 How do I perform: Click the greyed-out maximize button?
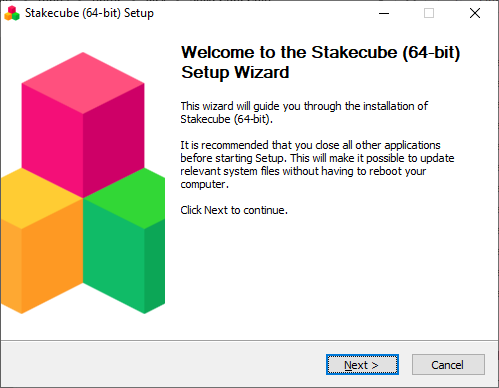(429, 13)
